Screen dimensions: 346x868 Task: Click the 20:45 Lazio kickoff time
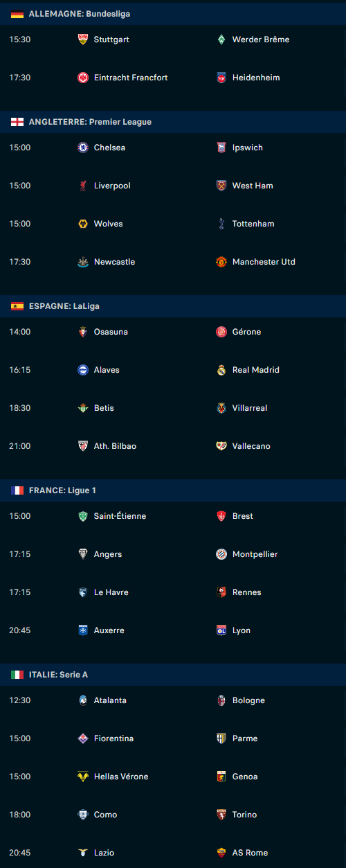click(20, 853)
